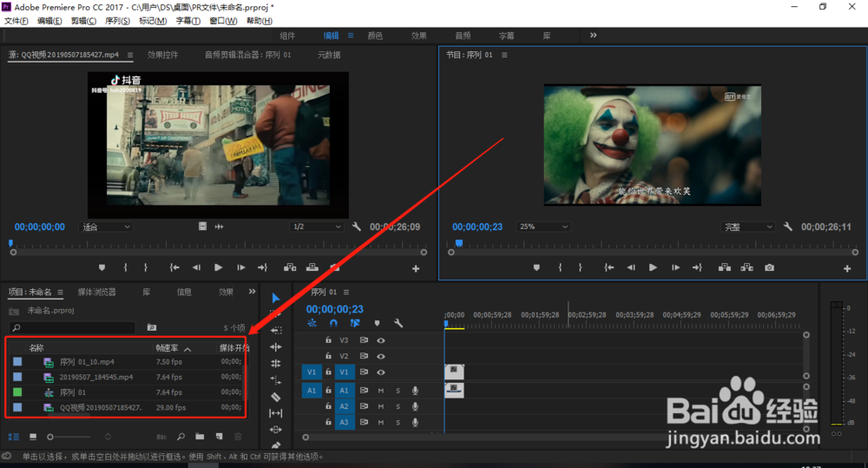Go to Out point in program monitor
868x468 pixels.
click(697, 267)
